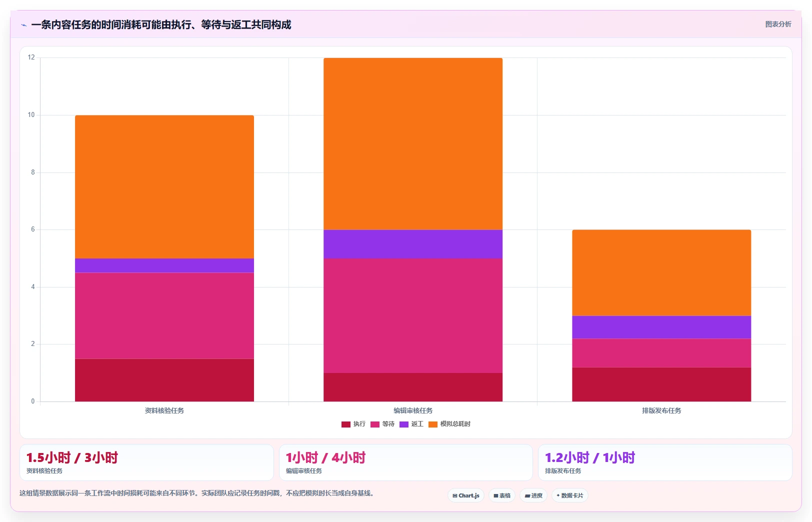Click the orange 模拟总耗时 segment of 编辑审核任务 bar

point(413,144)
